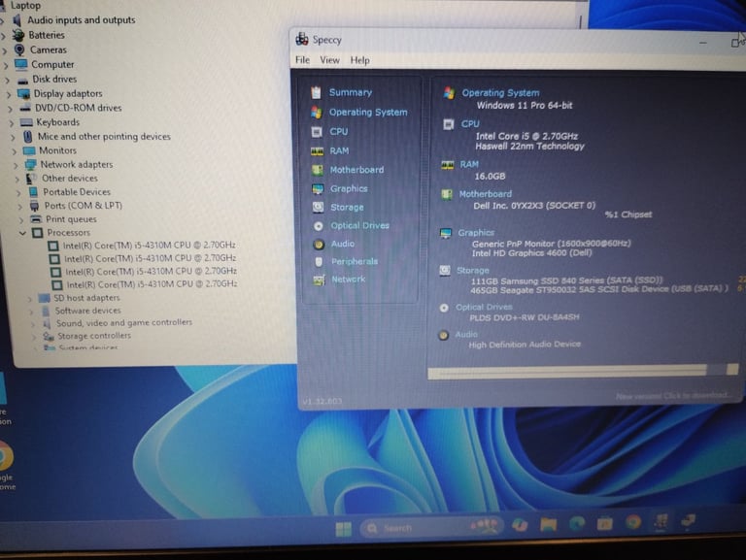This screenshot has width=746, height=560.
Task: Click "Dell Inc. 0YX2X3 (SOCKET 0)" text
Action: (x=534, y=206)
